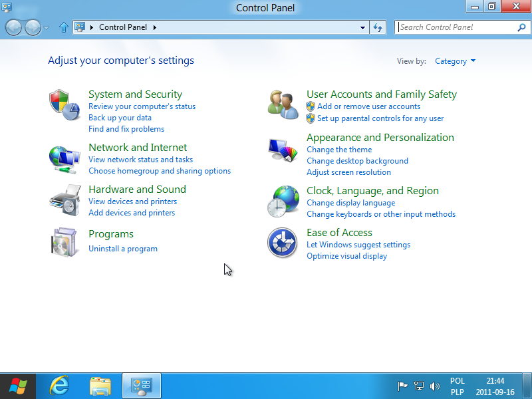
Task: Click Find and fix problems
Action: [126, 129]
